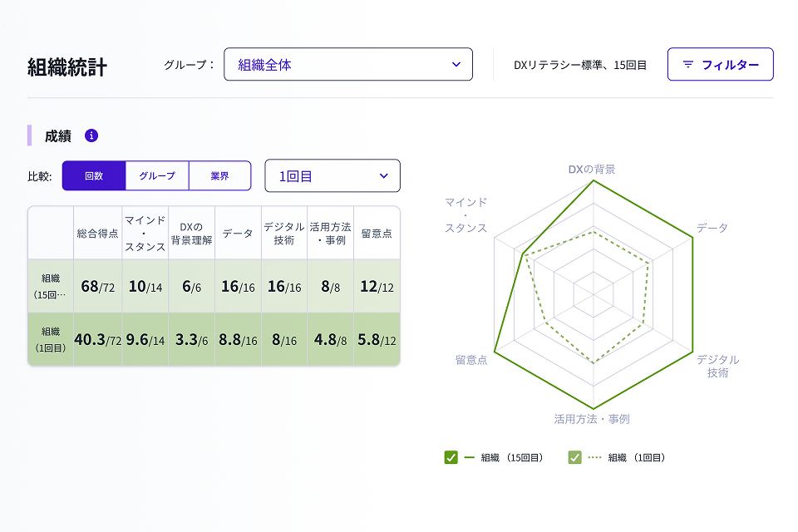Image resolution: width=798 pixels, height=532 pixels.
Task: Click the データ column header
Action: tap(238, 233)
